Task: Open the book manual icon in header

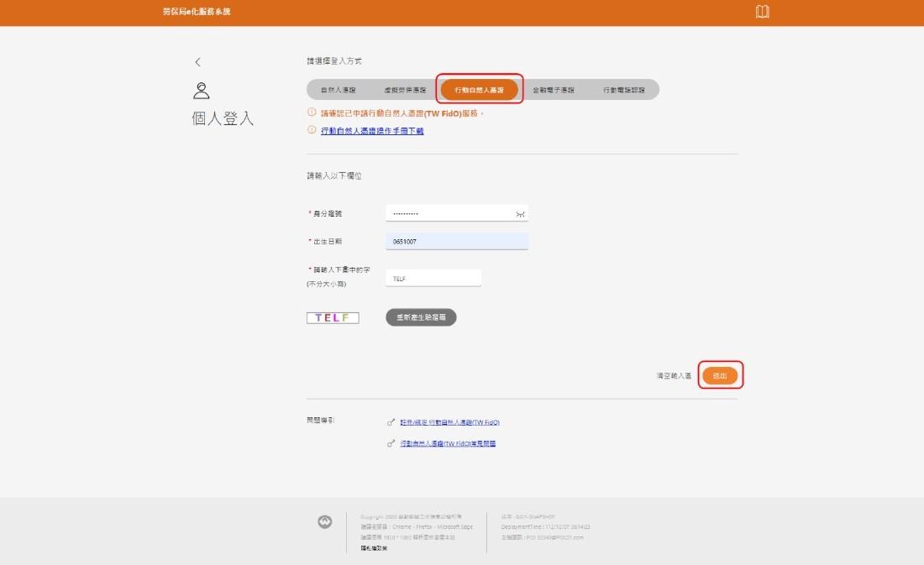Action: click(763, 12)
